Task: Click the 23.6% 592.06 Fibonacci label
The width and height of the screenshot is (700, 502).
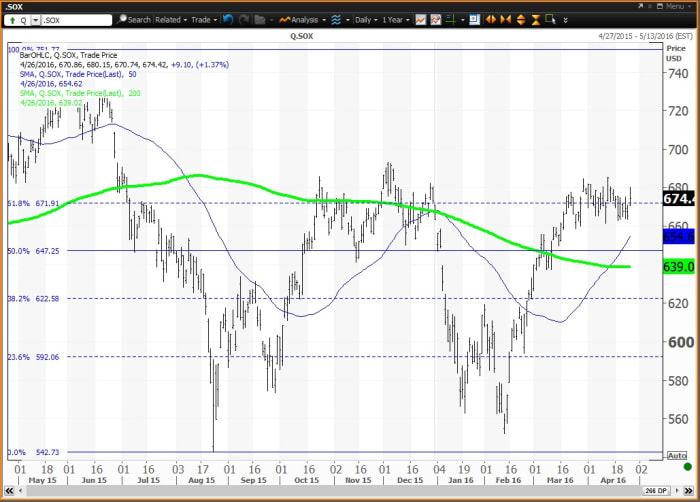Action: (x=33, y=357)
